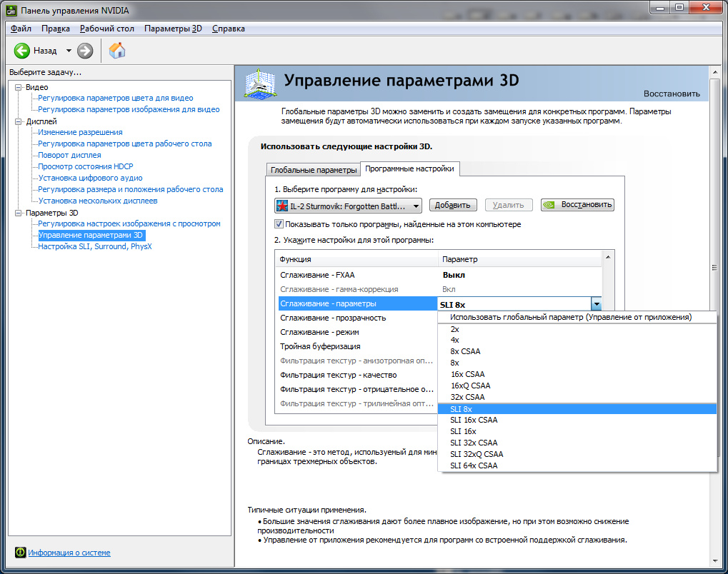Choose 8x CSAA option
The image size is (728, 574).
click(577, 351)
